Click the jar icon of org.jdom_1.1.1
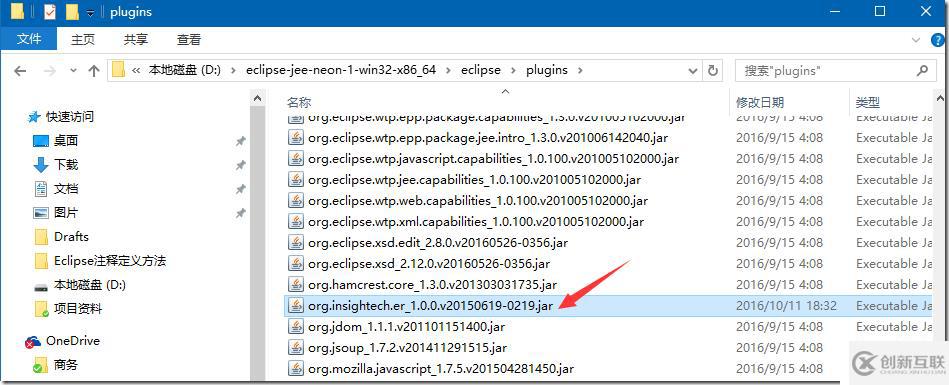Screen dimensions: 949x385 [295, 327]
